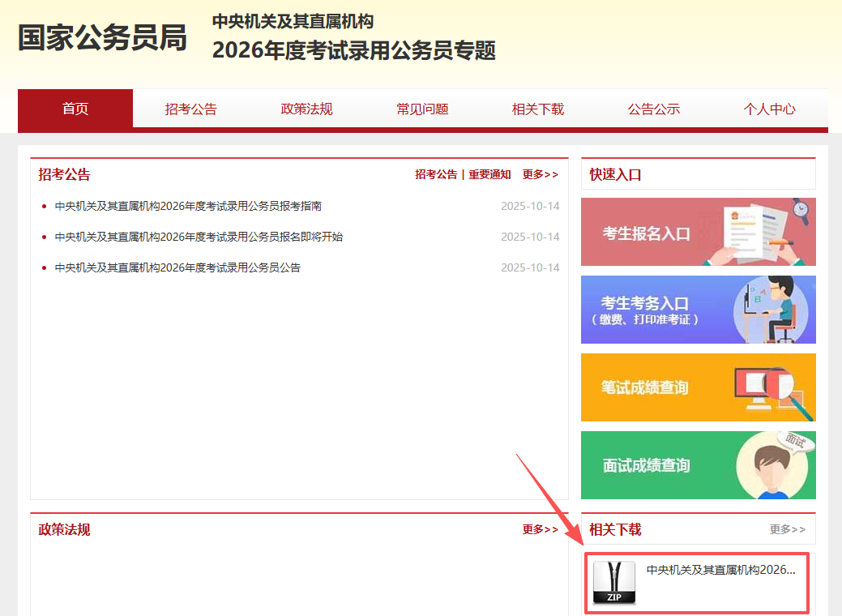The width and height of the screenshot is (842, 616).
Task: Download 中央机关及其直属机构2026 file link
Action: pos(720,570)
